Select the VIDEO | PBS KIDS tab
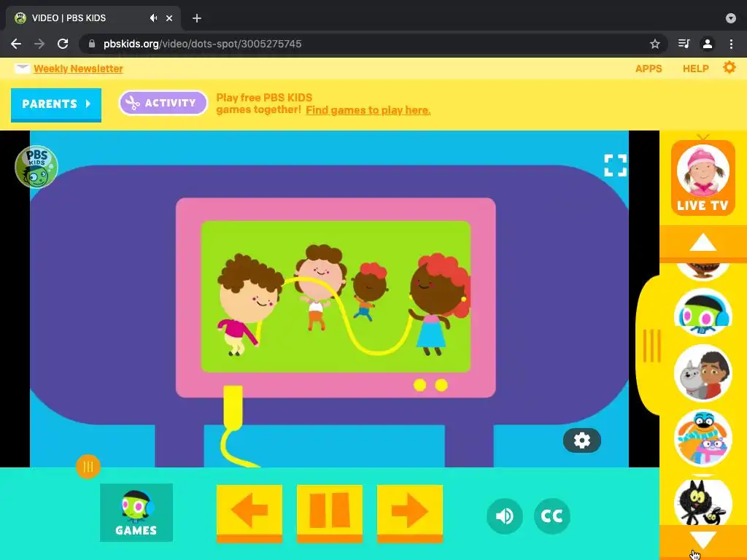747x560 pixels. [93, 18]
